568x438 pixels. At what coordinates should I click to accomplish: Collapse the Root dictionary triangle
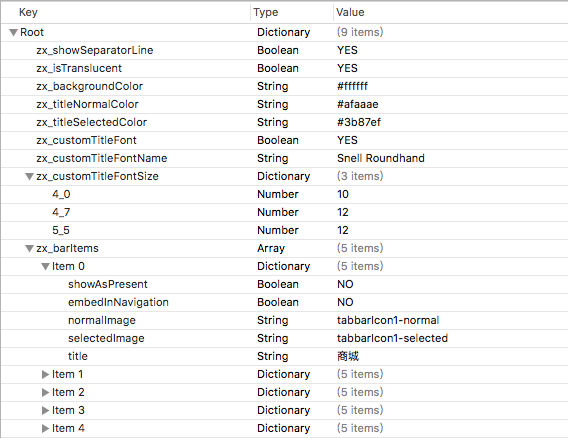point(13,33)
